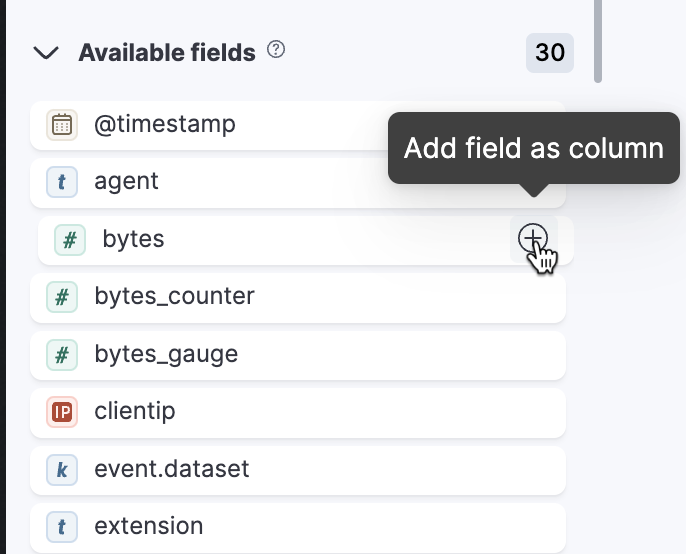
Task: Click the clientip IP type icon
Action: click(62, 412)
